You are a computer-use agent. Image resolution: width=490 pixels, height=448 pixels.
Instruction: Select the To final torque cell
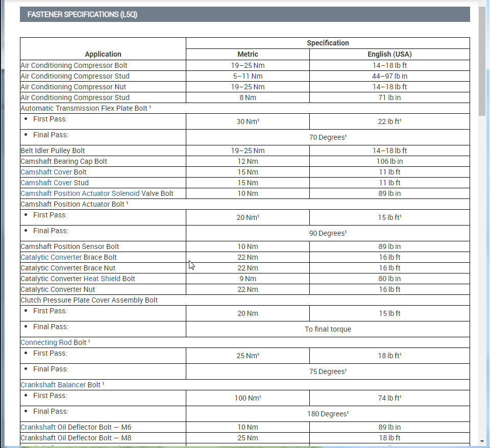328,329
